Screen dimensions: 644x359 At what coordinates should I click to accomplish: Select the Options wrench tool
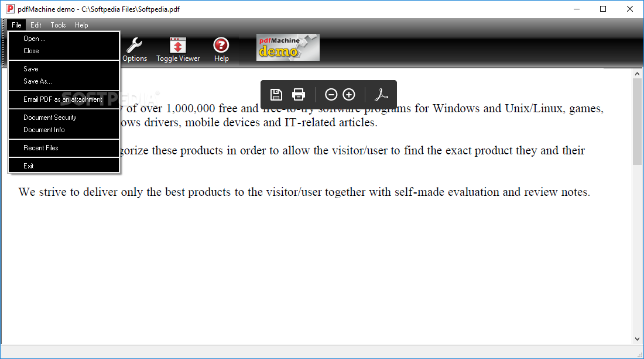pyautogui.click(x=135, y=48)
